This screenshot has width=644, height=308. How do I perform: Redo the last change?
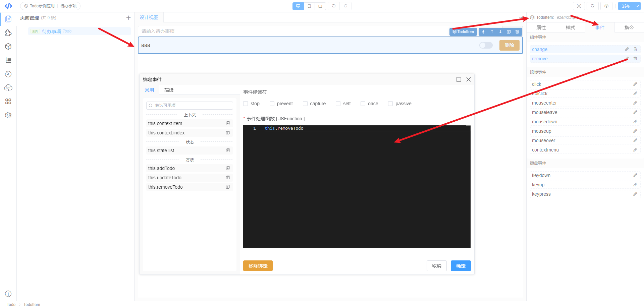click(x=345, y=6)
